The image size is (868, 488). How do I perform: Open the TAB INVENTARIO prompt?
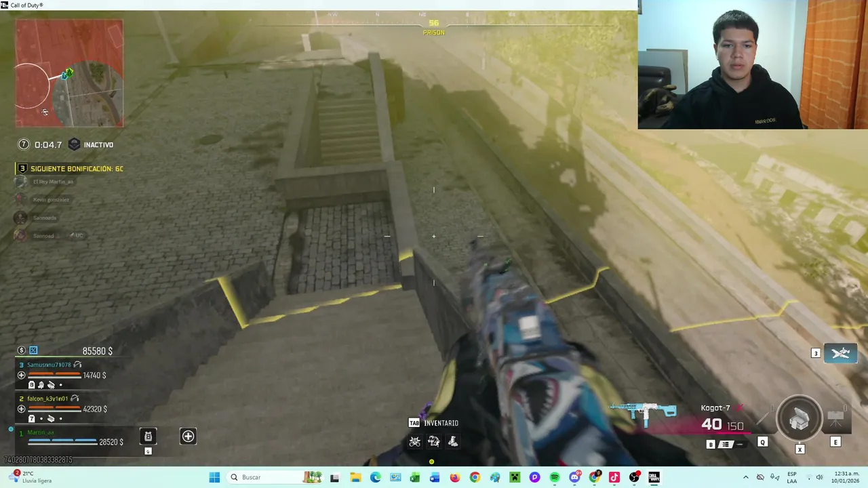point(433,423)
